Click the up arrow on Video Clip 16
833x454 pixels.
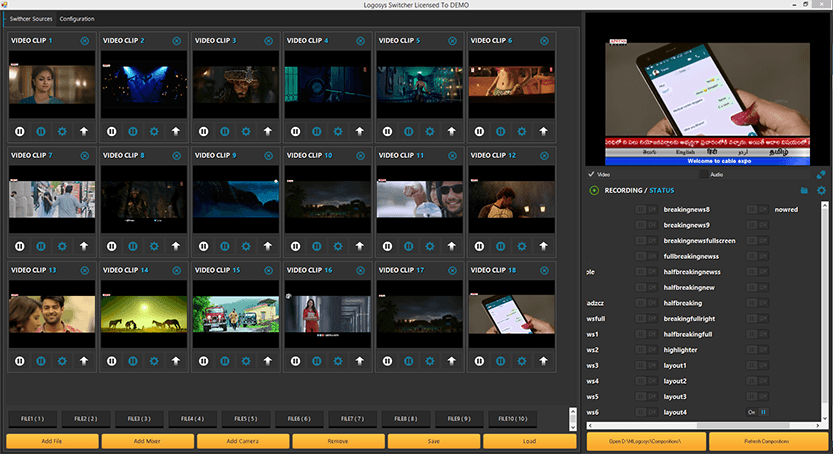tap(360, 361)
